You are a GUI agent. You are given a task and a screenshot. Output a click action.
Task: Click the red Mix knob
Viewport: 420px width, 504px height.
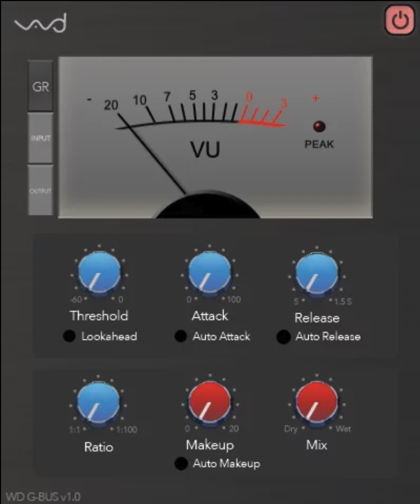(x=317, y=403)
